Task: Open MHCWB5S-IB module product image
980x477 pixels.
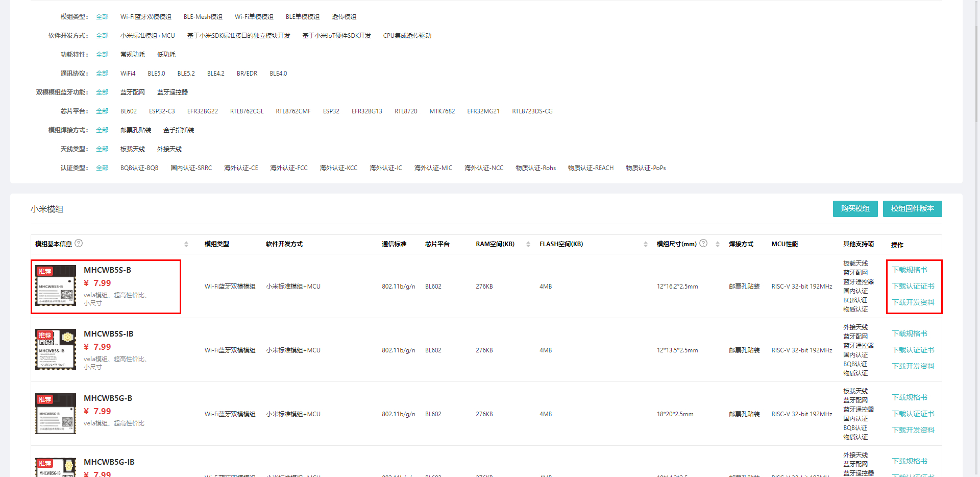Action: (56, 349)
